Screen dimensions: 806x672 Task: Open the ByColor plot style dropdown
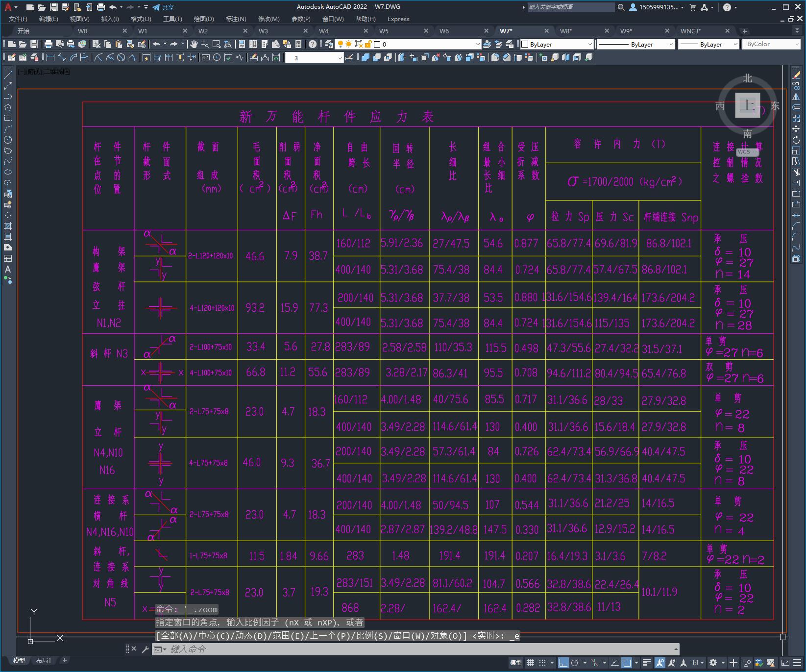(772, 44)
